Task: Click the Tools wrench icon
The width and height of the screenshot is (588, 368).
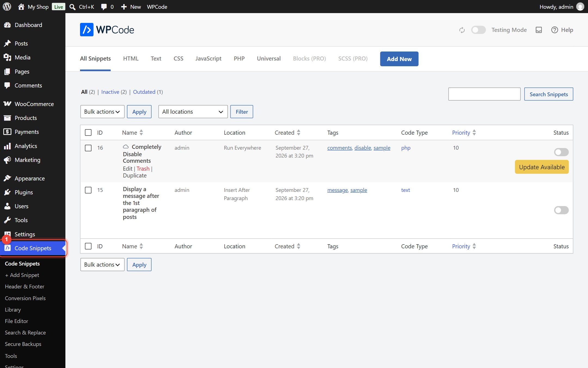Action: click(x=7, y=220)
